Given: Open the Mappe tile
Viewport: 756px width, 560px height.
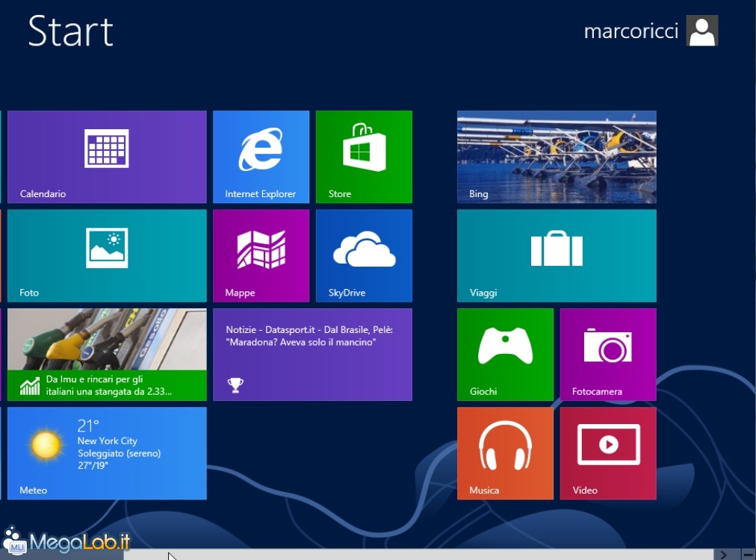Looking at the screenshot, I should click(261, 255).
